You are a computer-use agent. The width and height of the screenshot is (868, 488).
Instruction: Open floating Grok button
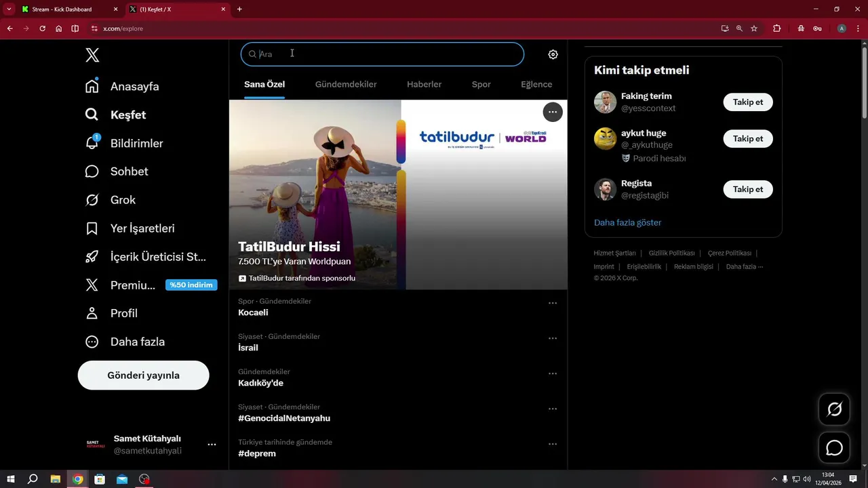[x=834, y=409]
